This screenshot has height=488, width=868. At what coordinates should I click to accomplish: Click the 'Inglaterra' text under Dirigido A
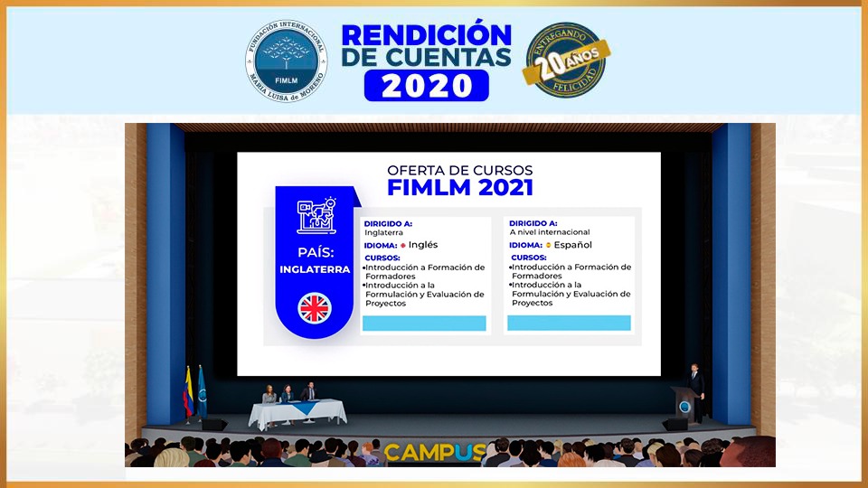coord(383,233)
